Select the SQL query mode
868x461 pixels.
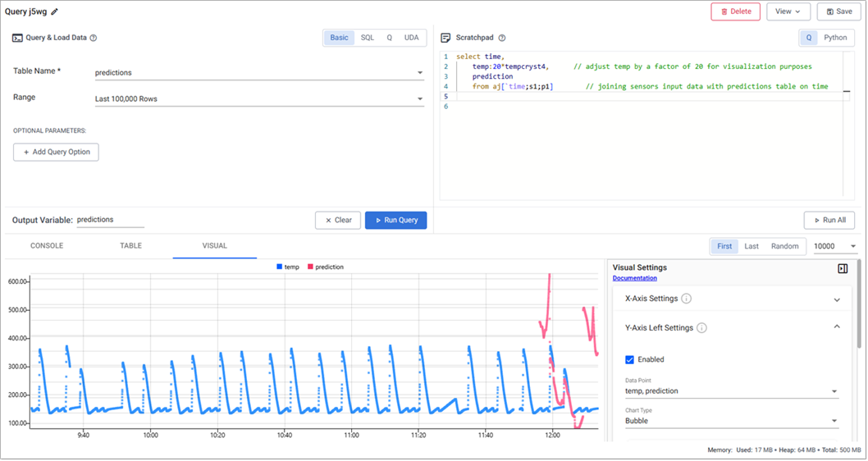(x=367, y=38)
